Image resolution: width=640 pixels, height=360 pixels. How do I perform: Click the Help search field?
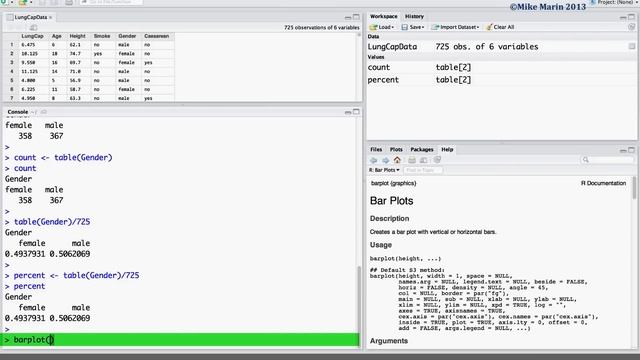(607, 160)
